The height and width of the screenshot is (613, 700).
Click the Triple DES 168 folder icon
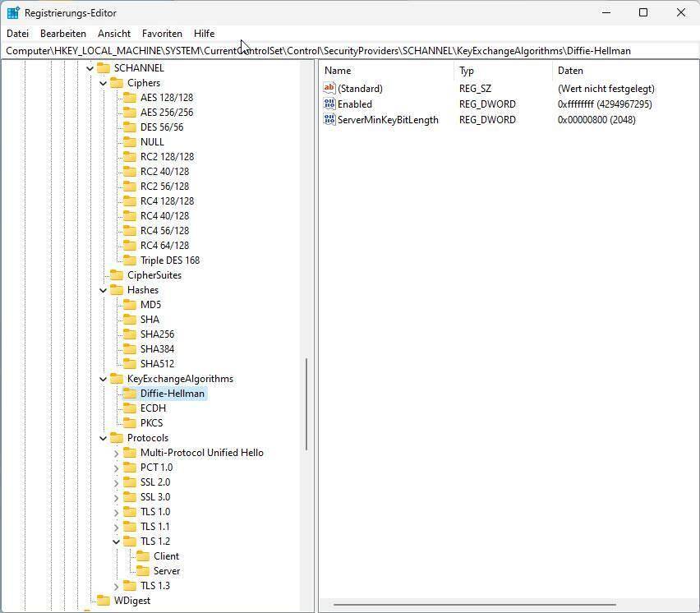[130, 260]
